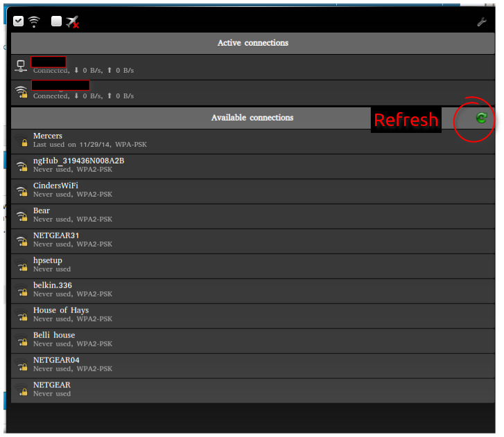Click the connected Wi-Fi lock icon
This screenshot has height=437, width=504.
pyautogui.click(x=21, y=92)
